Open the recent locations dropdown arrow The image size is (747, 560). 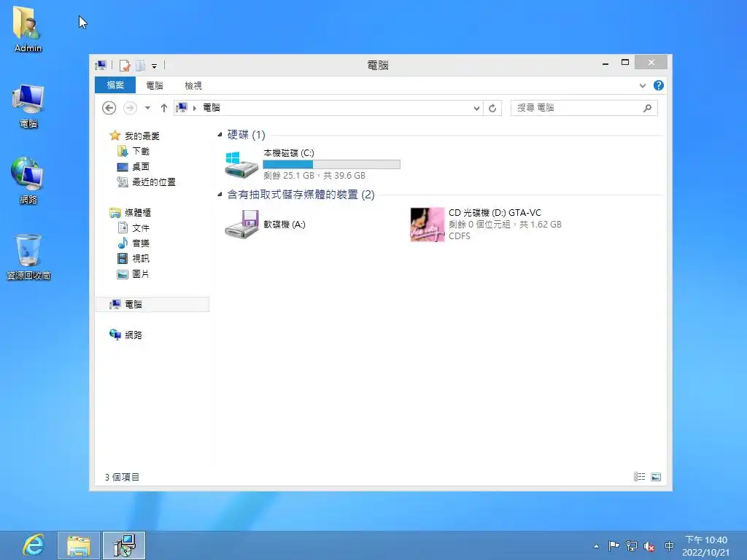[147, 108]
